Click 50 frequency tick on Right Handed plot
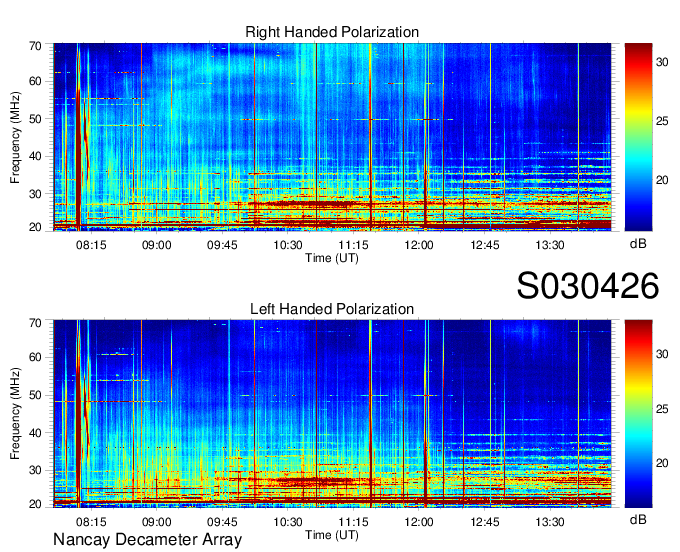Image resolution: width=680 pixels, height=552 pixels. [x=35, y=118]
